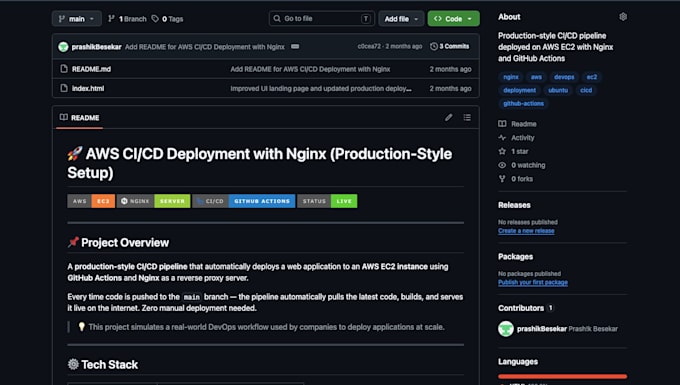Open the 0 forks link

click(522, 179)
